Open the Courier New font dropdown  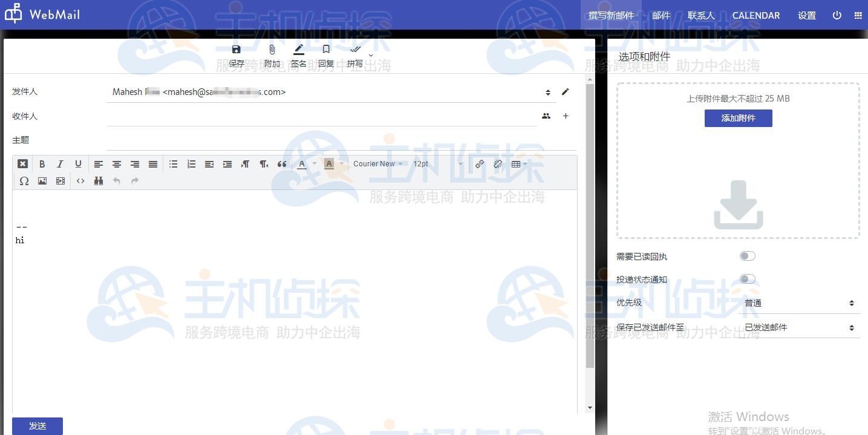tap(376, 163)
